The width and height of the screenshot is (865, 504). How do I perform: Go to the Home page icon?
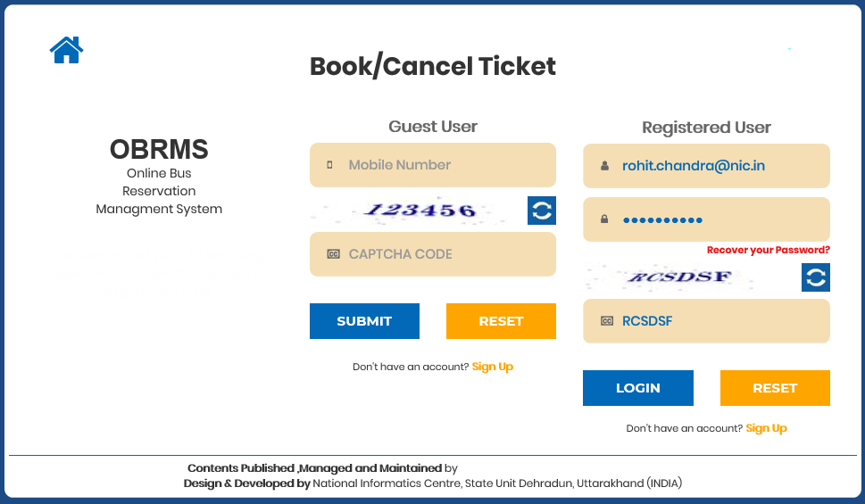point(66,50)
